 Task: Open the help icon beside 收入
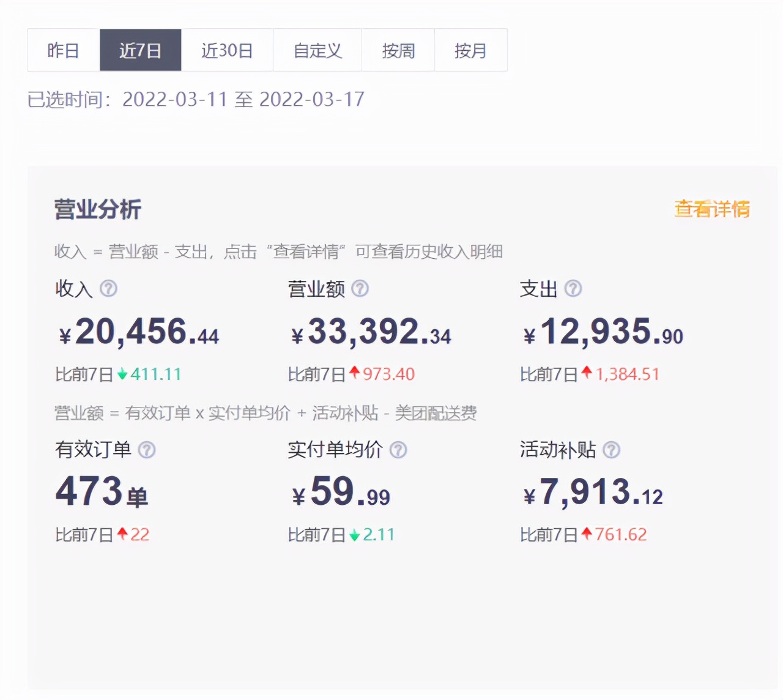(108, 288)
